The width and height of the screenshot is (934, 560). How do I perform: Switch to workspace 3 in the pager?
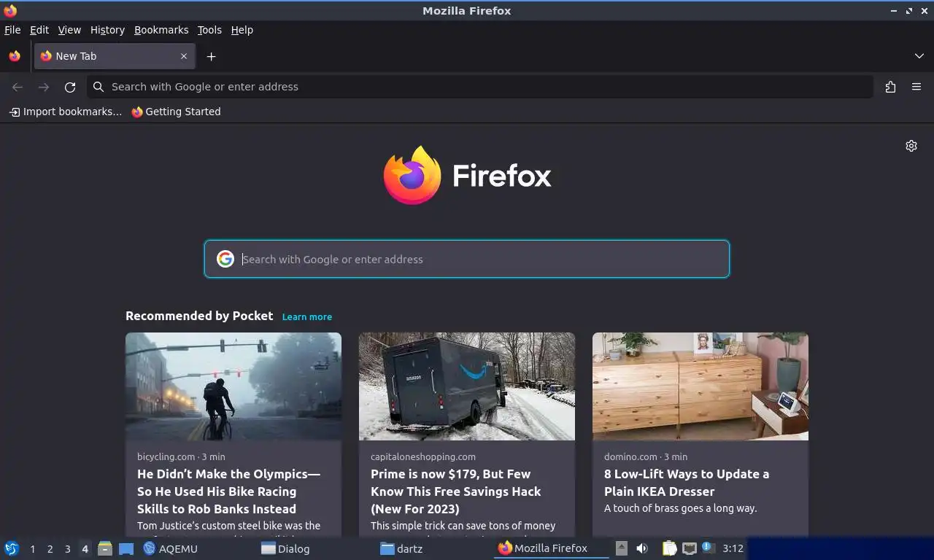68,549
